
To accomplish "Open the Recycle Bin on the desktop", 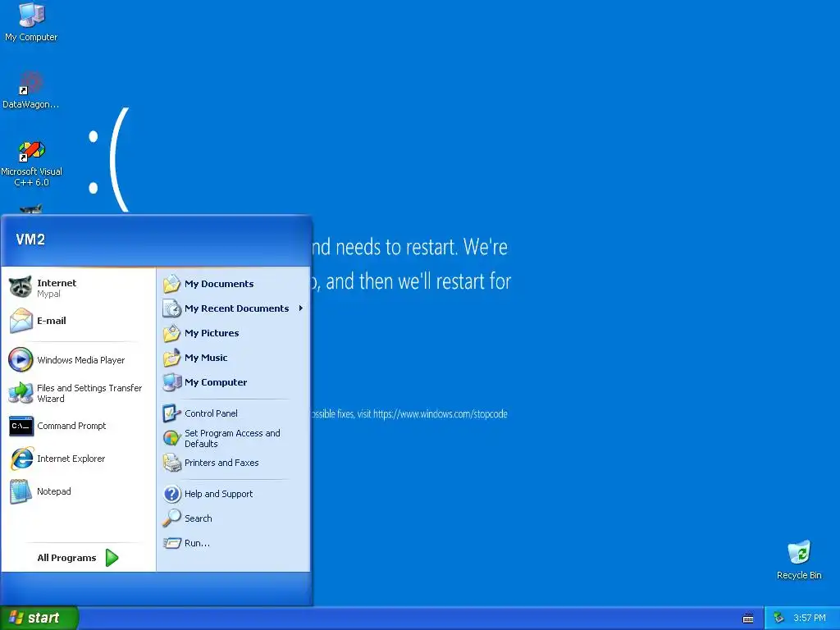I will [x=799, y=559].
